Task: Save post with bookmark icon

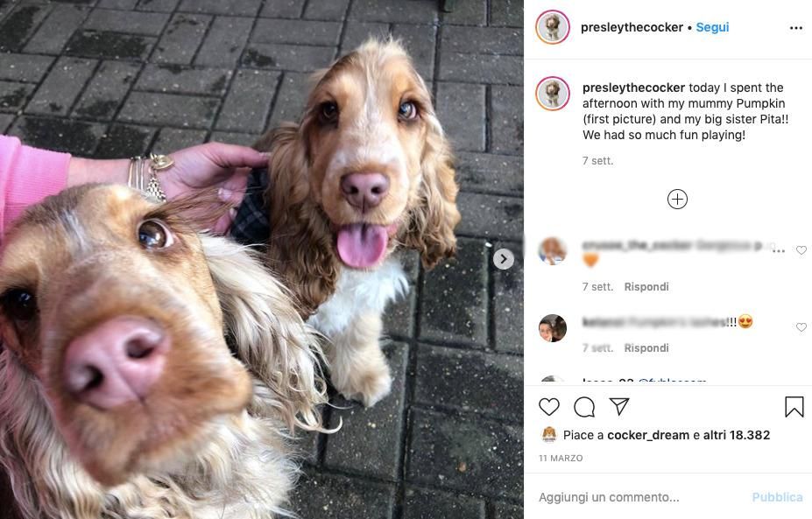Action: tap(794, 407)
